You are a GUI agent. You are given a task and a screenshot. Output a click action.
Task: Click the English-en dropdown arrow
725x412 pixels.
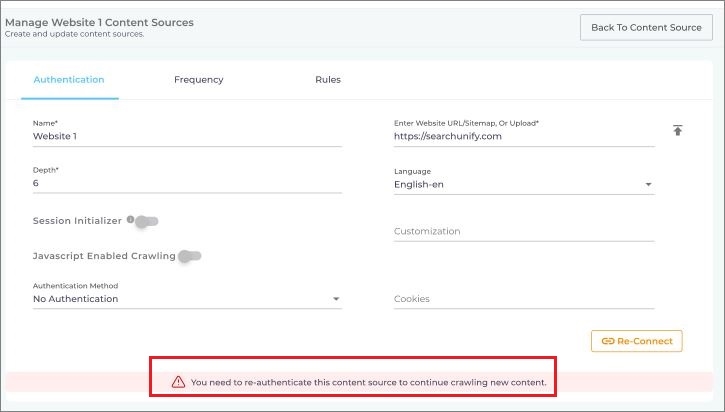coord(648,185)
